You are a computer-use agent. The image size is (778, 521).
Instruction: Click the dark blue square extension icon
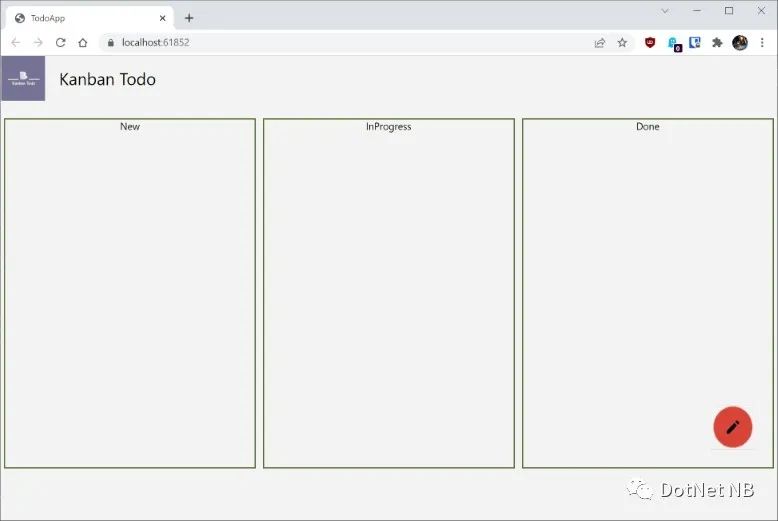[x=695, y=43]
